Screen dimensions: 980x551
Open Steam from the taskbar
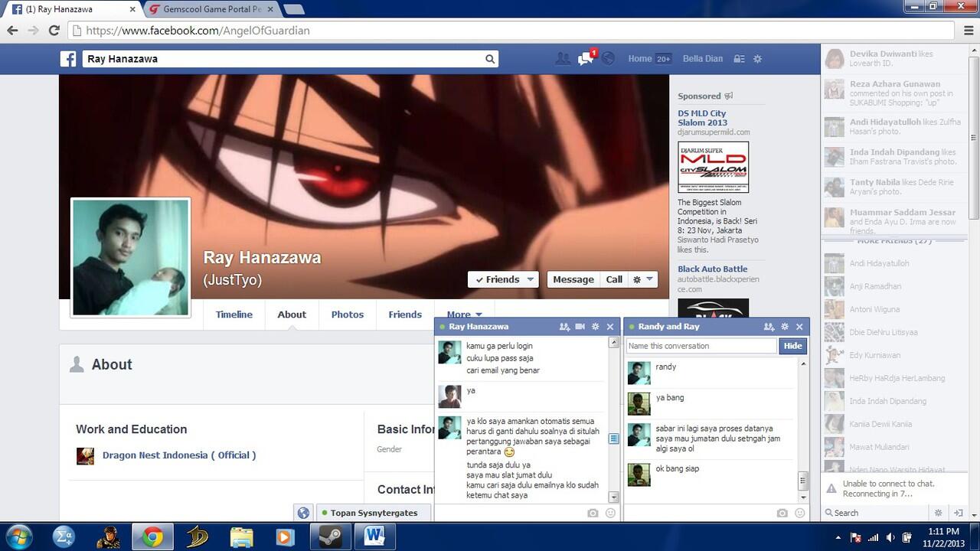[x=330, y=536]
